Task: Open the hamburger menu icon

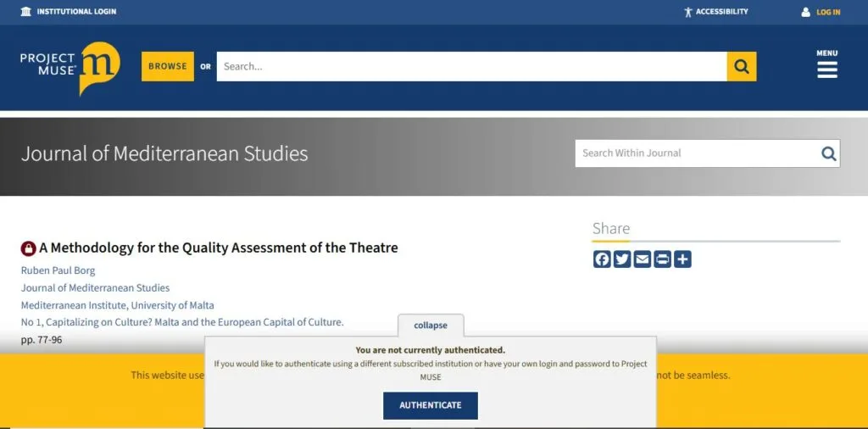Action: tap(826, 69)
